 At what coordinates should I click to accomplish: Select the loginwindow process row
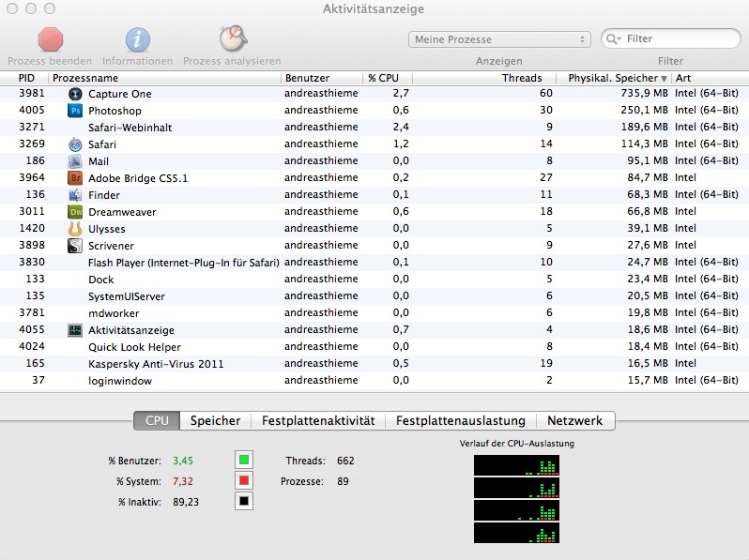tap(374, 381)
